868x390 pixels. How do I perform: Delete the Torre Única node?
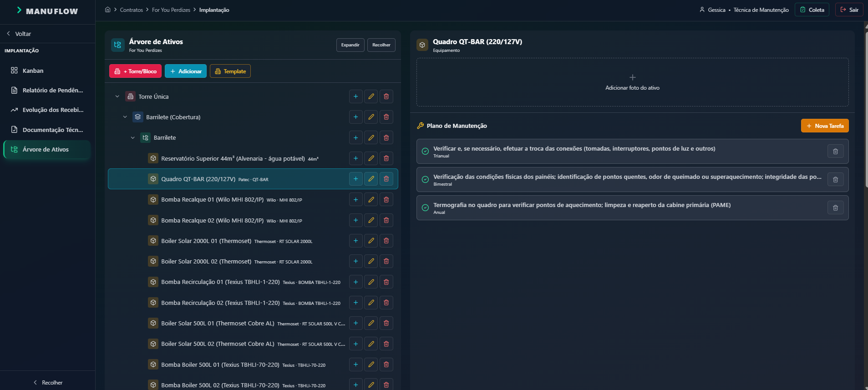pyautogui.click(x=386, y=96)
